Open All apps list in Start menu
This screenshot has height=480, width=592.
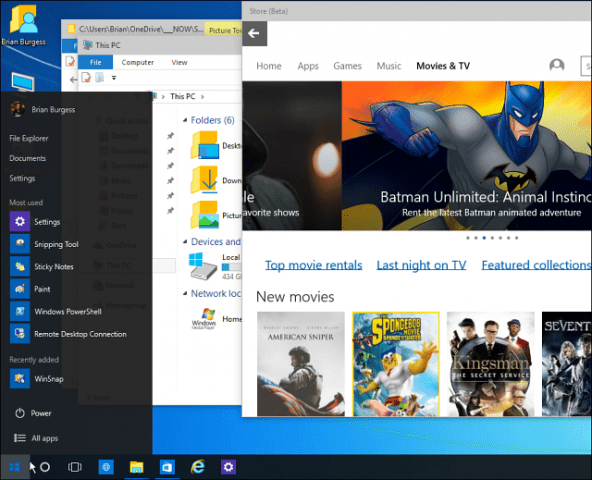[36, 438]
